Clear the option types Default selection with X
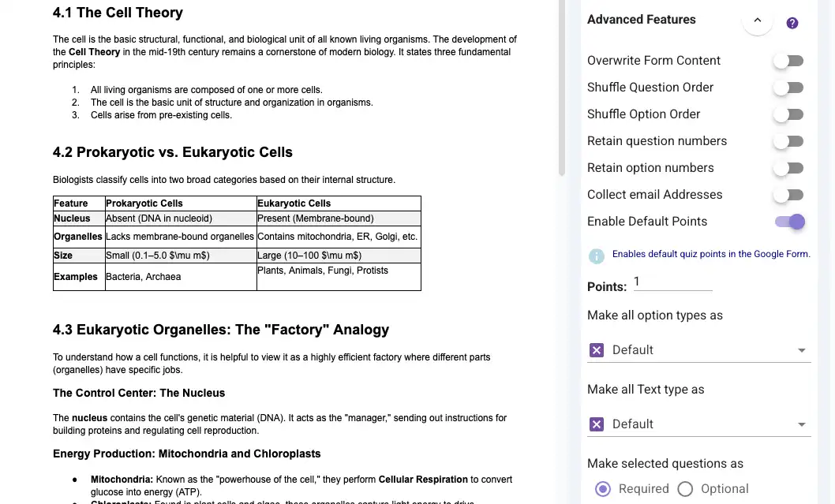The height and width of the screenshot is (504, 835). (x=596, y=349)
